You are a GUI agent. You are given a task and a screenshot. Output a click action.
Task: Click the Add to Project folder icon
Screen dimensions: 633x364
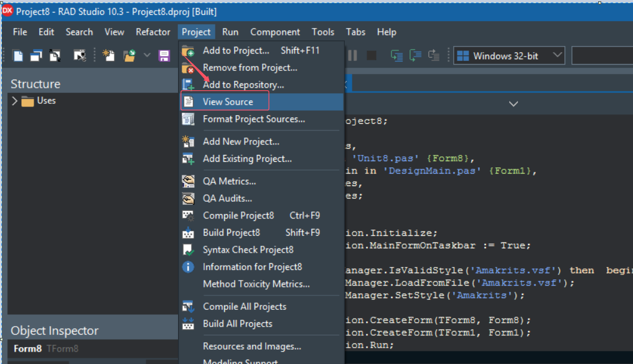point(188,51)
